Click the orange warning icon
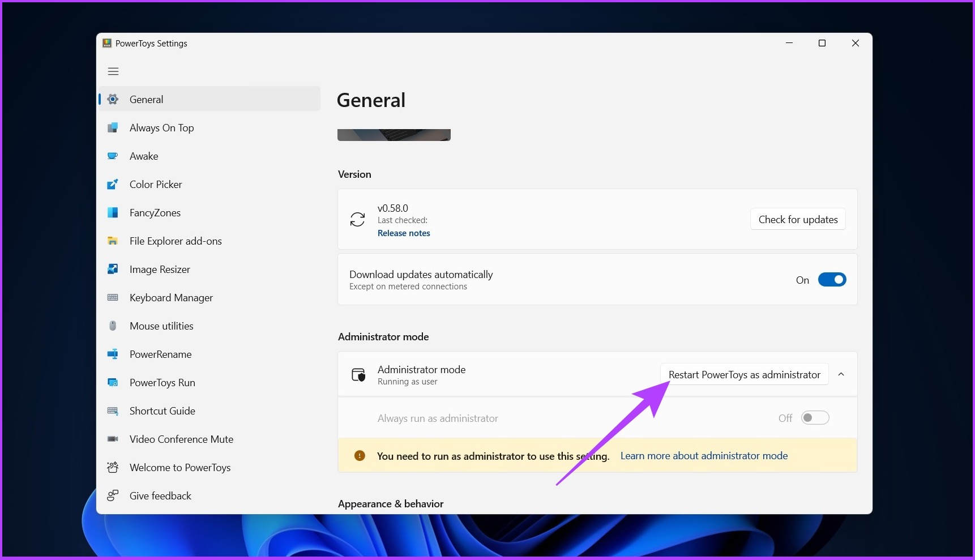Viewport: 975px width, 560px height. [x=360, y=455]
